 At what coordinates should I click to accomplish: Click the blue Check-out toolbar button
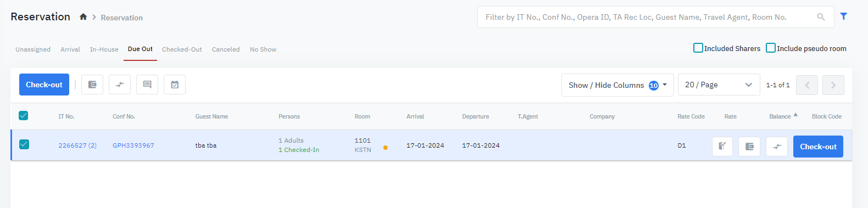44,85
